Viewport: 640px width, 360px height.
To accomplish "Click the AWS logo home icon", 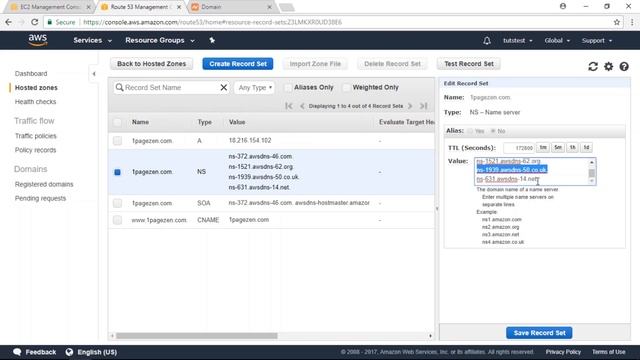I will (x=38, y=40).
